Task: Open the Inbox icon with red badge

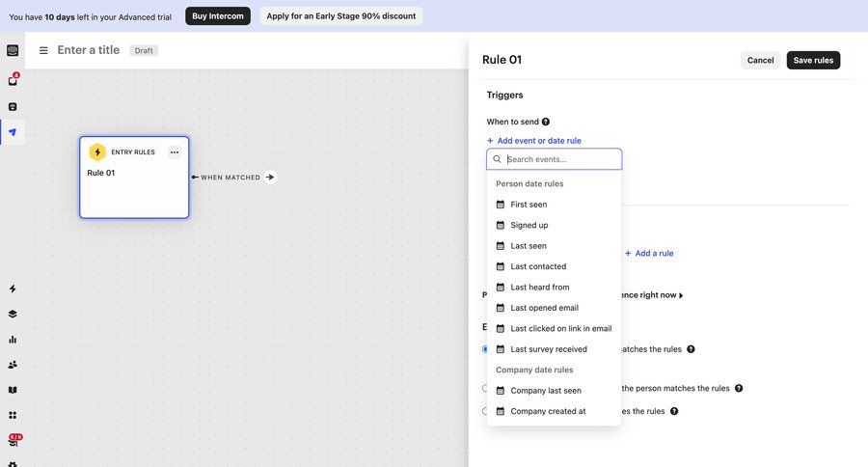Action: pos(13,80)
